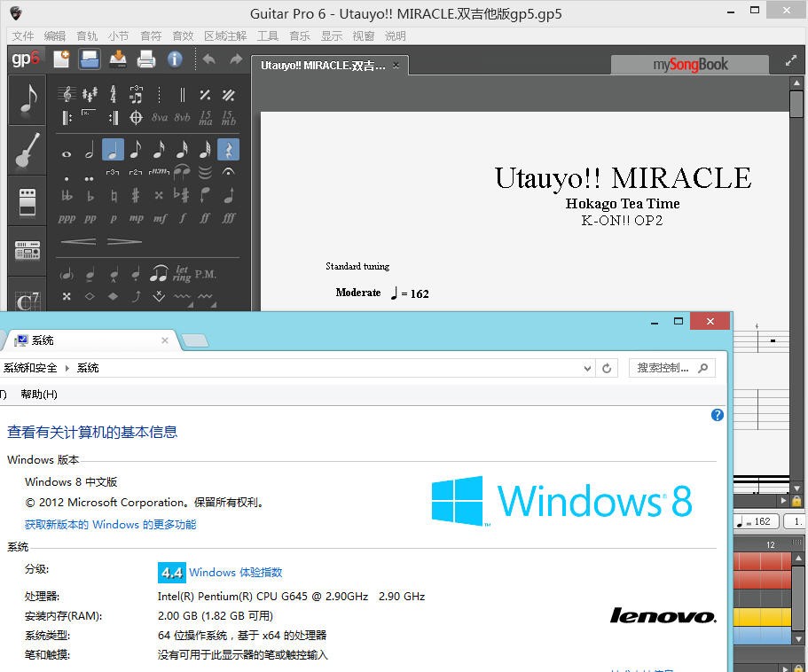Click the double bar line icon
The width and height of the screenshot is (808, 672).
[x=182, y=94]
